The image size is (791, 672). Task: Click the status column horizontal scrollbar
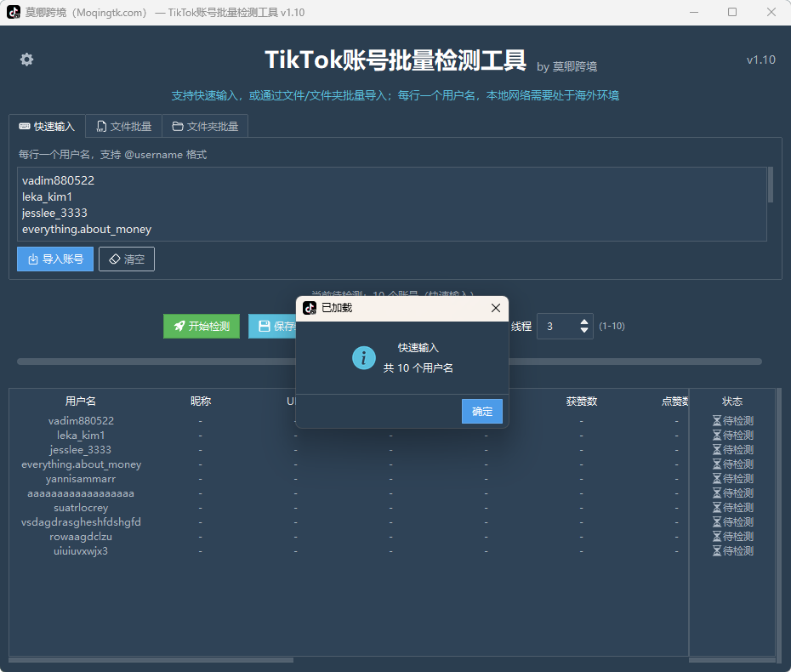pyautogui.click(x=732, y=660)
